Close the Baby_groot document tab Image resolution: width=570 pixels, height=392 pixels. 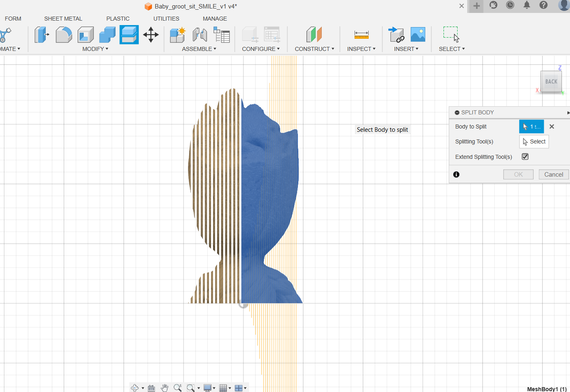pyautogui.click(x=461, y=6)
